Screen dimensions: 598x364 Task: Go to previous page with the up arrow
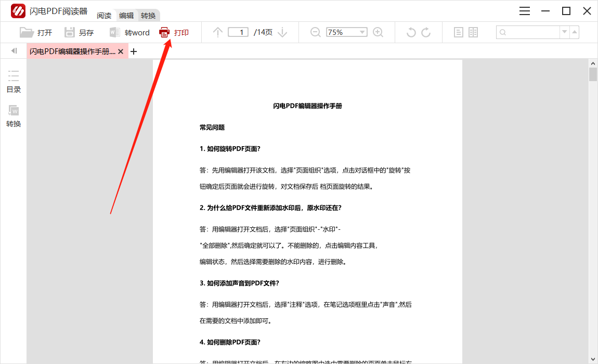pyautogui.click(x=217, y=32)
